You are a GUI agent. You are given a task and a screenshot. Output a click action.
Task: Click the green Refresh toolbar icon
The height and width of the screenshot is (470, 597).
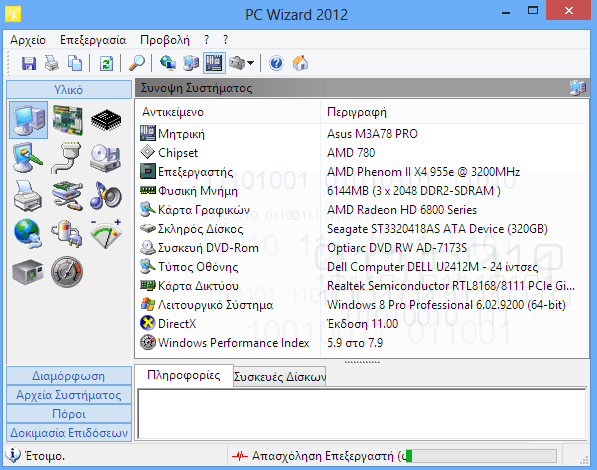106,63
